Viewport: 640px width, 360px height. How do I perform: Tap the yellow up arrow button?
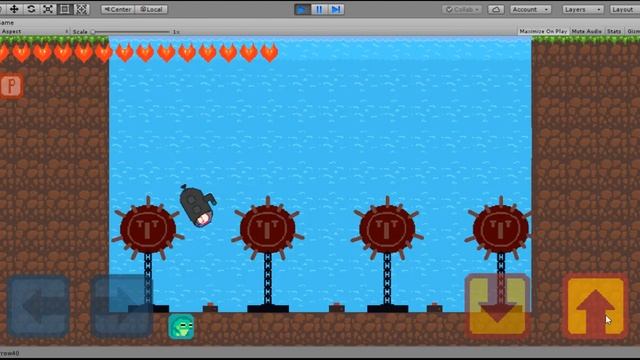(x=596, y=306)
